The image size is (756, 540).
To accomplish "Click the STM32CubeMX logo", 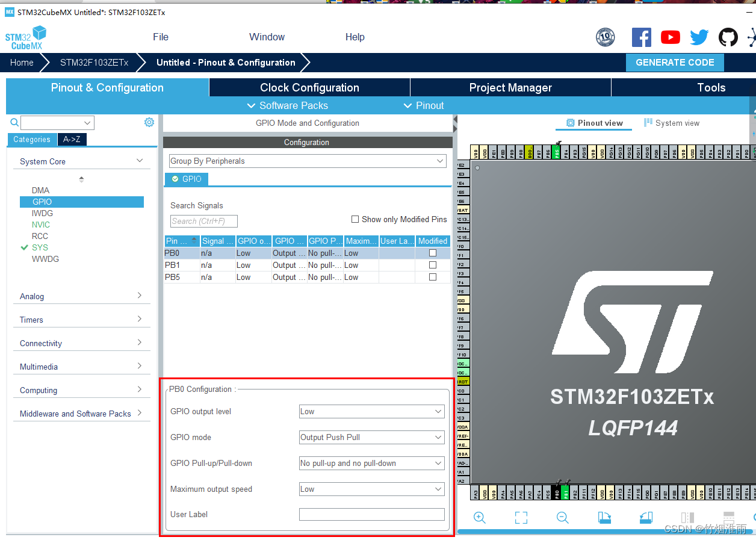I will (x=26, y=37).
